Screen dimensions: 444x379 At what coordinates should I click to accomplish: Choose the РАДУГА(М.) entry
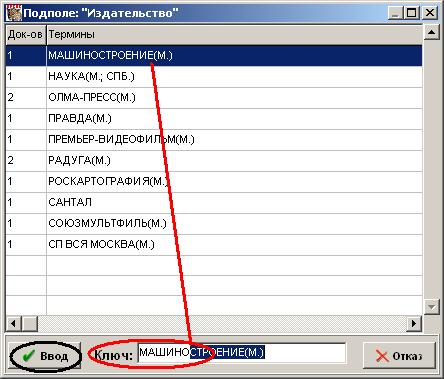pos(79,160)
